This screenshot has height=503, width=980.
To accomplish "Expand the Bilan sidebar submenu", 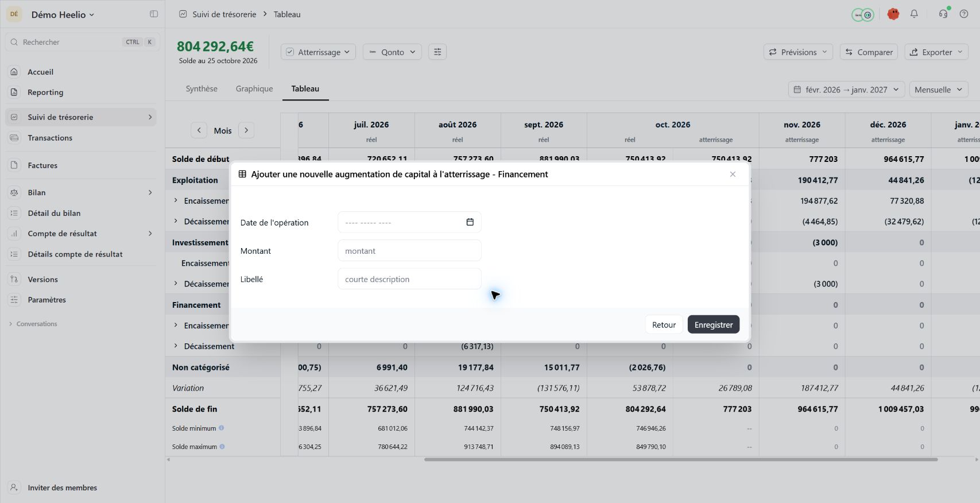I will click(150, 192).
